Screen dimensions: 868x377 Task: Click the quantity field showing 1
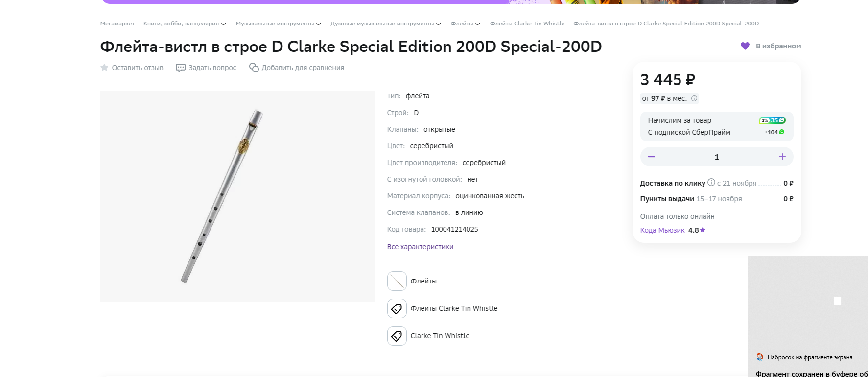[717, 157]
